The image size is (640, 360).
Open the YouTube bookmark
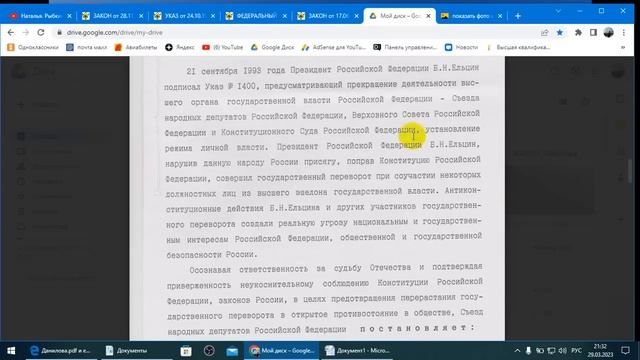point(222,47)
